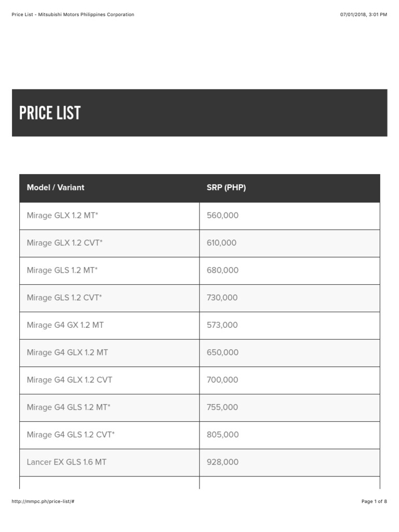The height and width of the screenshot is (532, 399).
Task: Select the 928,000 price value
Action: point(222,462)
